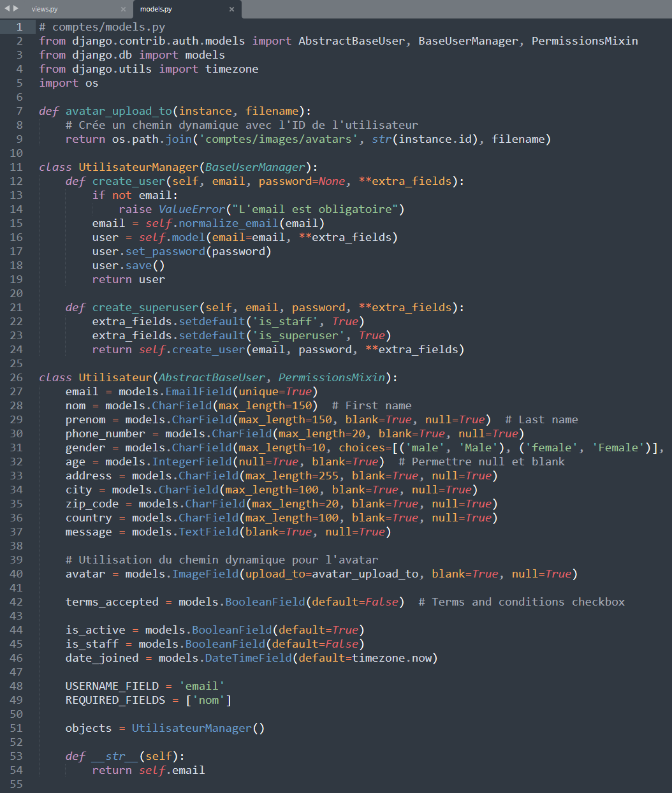Viewport: 672px width, 793px height.
Task: Click 'objects' on line 51
Action: coord(89,728)
